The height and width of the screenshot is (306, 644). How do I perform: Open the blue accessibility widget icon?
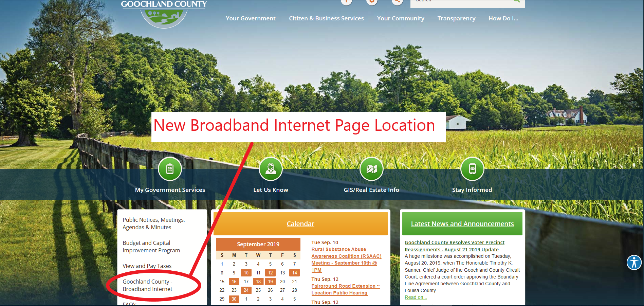[x=634, y=263]
